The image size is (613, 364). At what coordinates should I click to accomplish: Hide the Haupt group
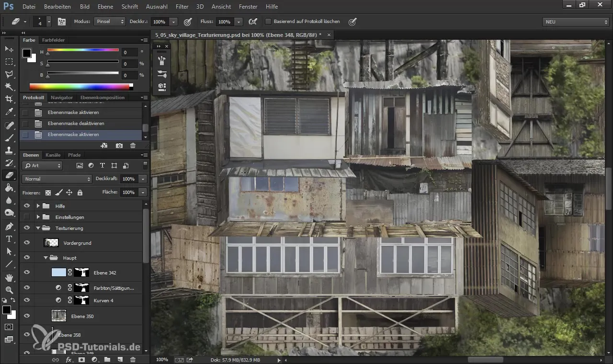tap(27, 258)
